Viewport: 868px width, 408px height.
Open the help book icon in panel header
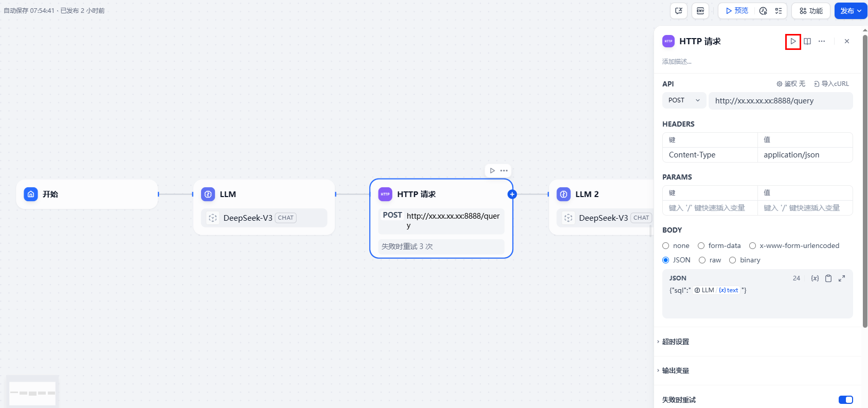(807, 41)
